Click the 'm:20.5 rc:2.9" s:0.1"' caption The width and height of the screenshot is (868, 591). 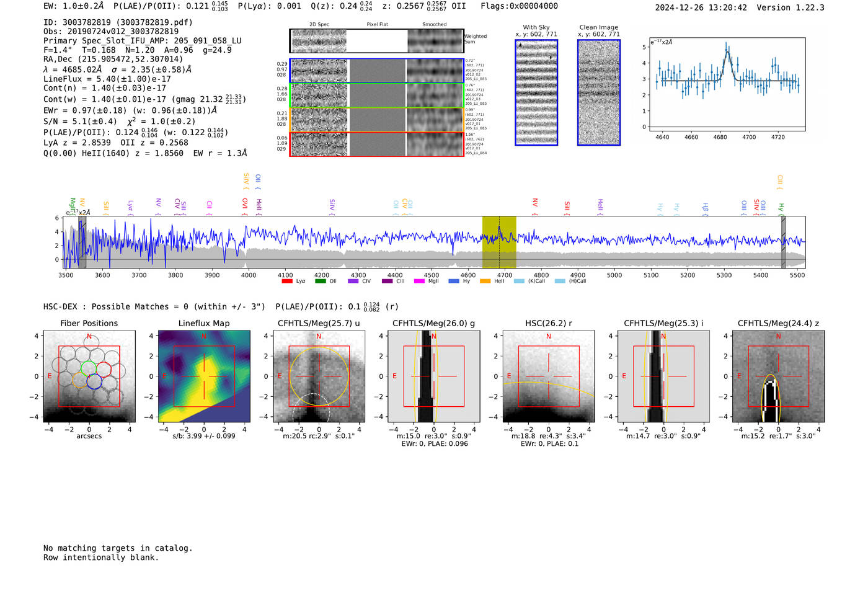(x=319, y=436)
